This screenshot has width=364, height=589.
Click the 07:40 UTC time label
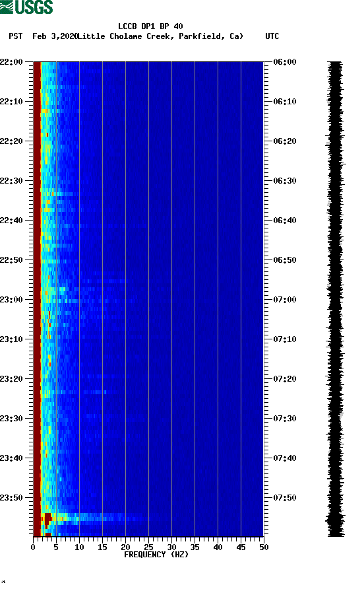[x=285, y=458]
